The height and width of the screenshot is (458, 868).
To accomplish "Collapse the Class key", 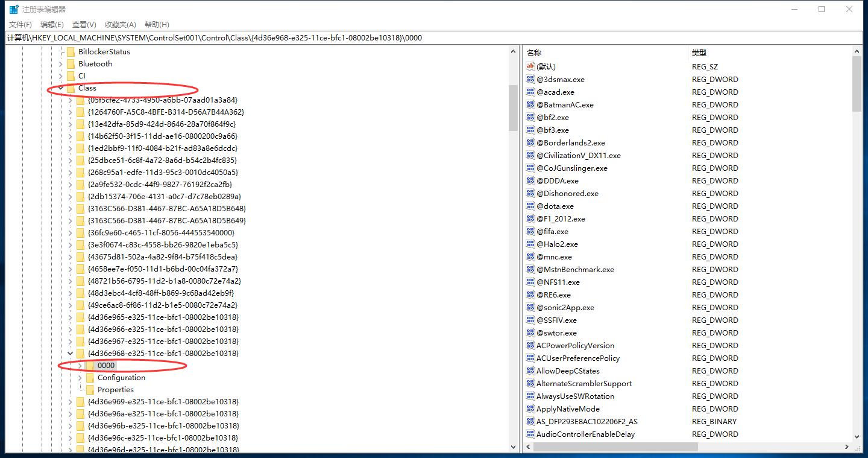I will 60,88.
